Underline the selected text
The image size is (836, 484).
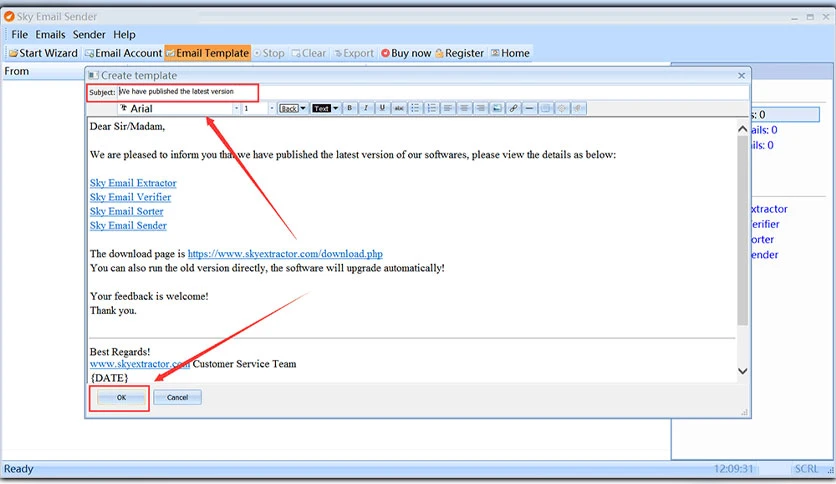[x=382, y=108]
